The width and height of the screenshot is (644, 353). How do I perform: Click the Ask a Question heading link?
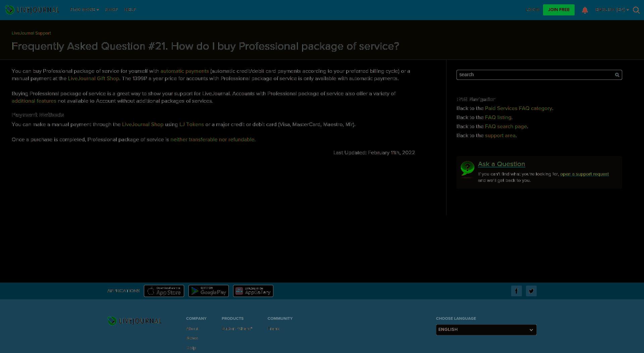[x=501, y=164]
